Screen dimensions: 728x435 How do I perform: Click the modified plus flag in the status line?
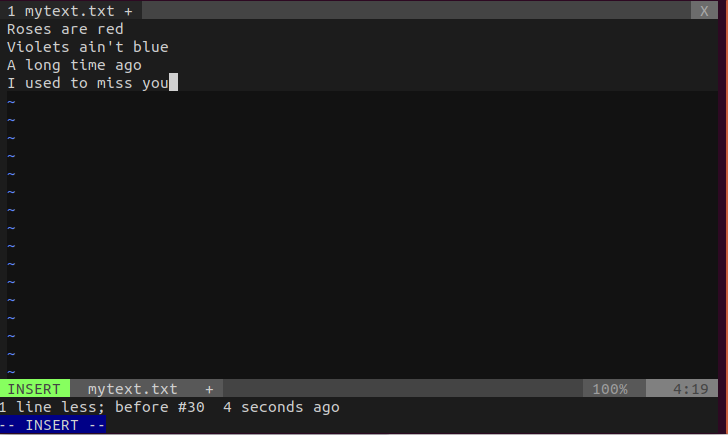[209, 389]
